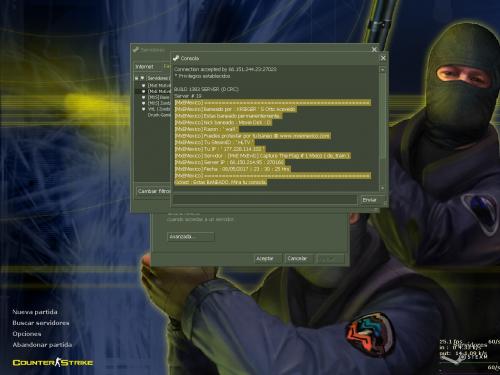Select the first server row icon

144,85
